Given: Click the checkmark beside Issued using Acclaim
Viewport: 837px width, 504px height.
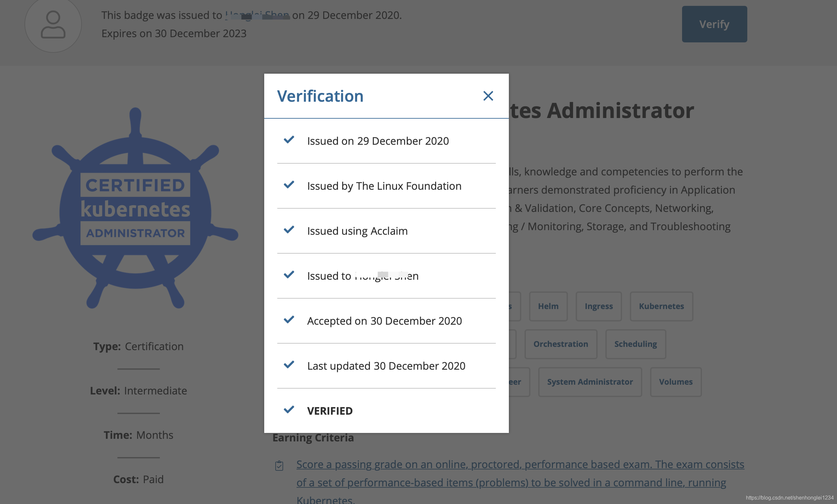Looking at the screenshot, I should pos(289,230).
